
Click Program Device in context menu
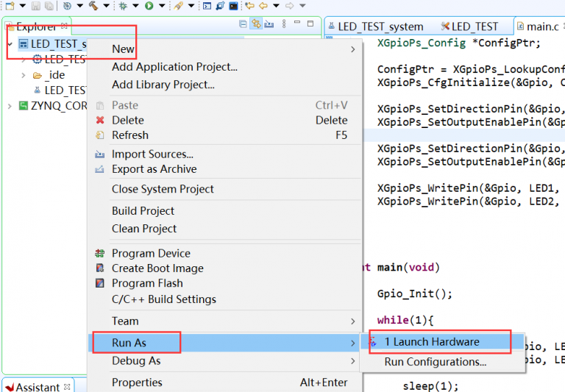tap(151, 254)
